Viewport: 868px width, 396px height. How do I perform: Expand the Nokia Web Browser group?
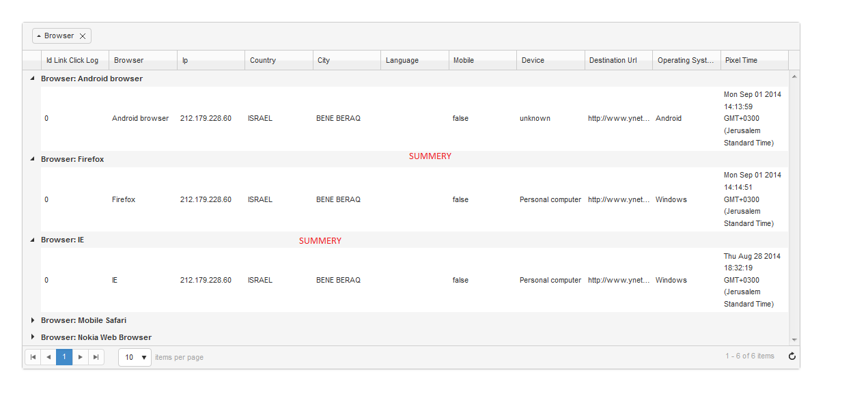[x=32, y=337]
